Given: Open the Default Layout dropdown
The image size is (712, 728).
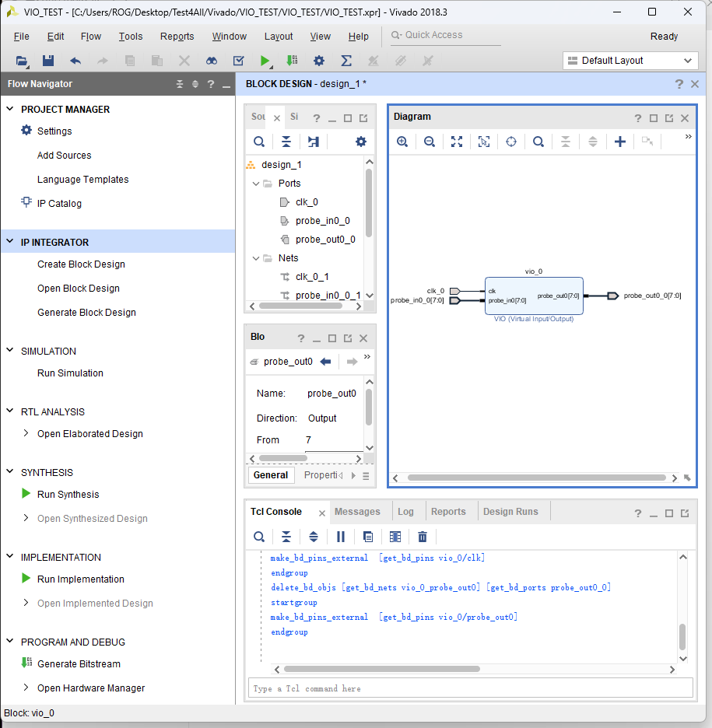Looking at the screenshot, I should 630,61.
